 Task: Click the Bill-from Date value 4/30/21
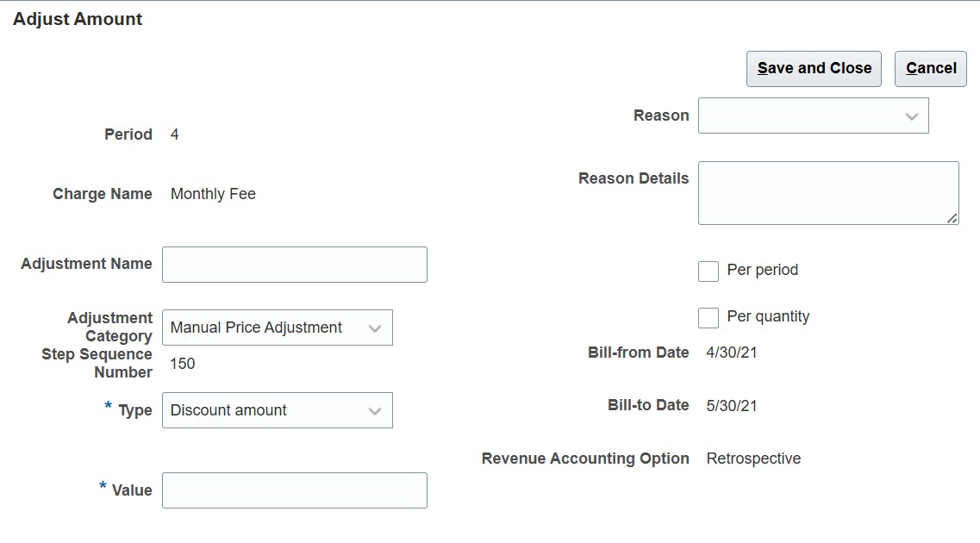(729, 353)
